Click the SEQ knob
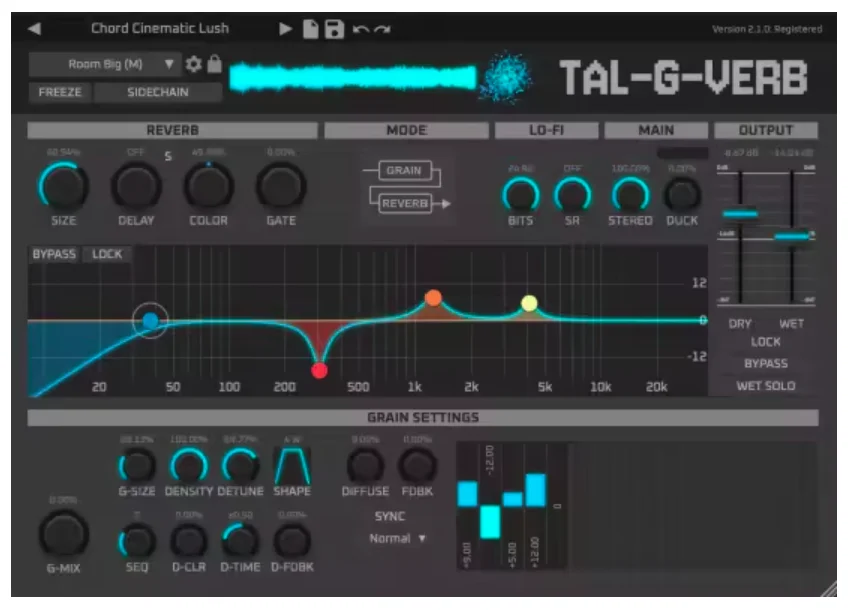Viewport: 848px width, 610px height. pyautogui.click(x=137, y=541)
